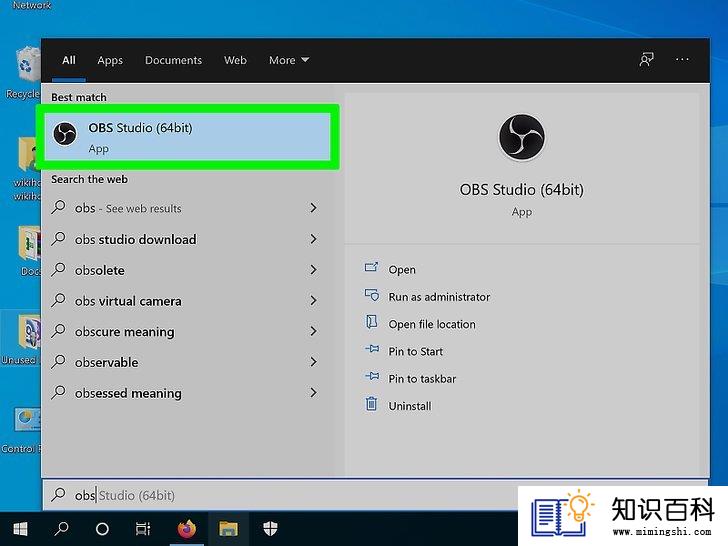Click the OBS logo in the Best match row
Image resolution: width=728 pixels, height=546 pixels.
[x=65, y=134]
